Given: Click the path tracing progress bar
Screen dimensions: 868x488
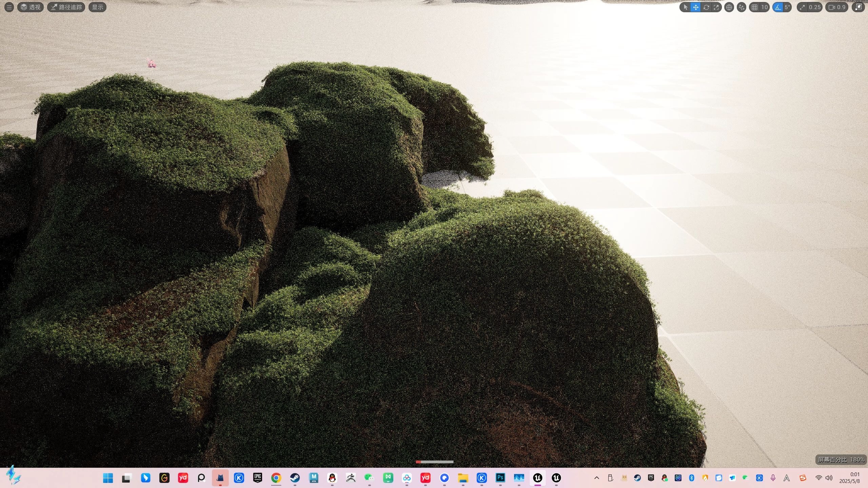Looking at the screenshot, I should click(x=434, y=462).
